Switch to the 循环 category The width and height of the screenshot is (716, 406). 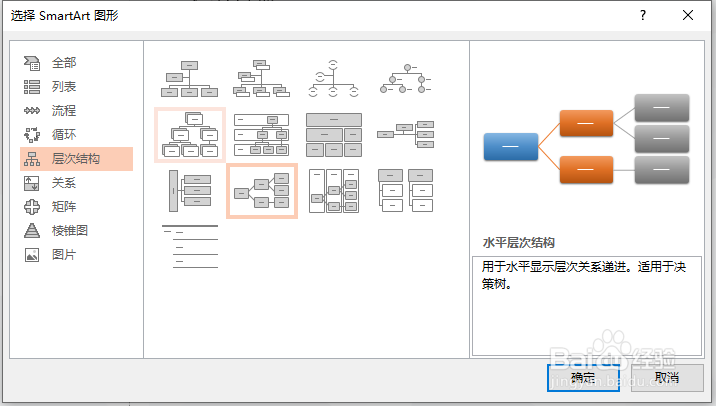tap(64, 135)
